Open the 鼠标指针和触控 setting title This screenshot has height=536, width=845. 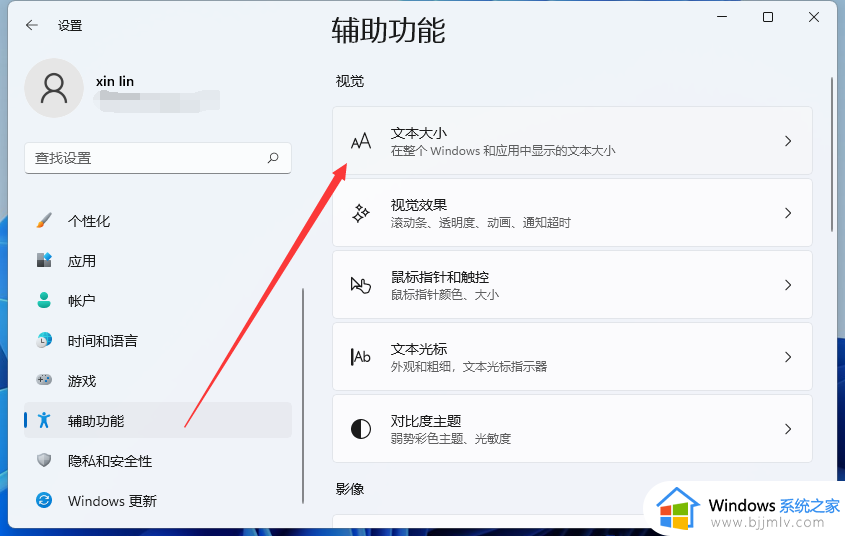point(440,277)
